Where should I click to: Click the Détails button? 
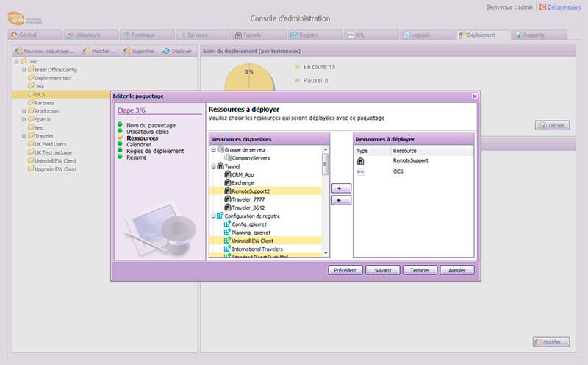552,125
